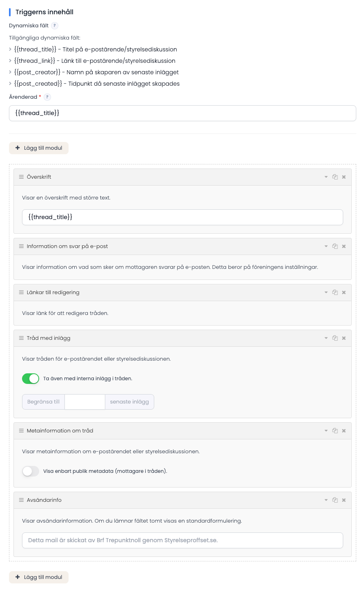This screenshot has height=592, width=364.
Task: Enable showing only public metadata
Action: (31, 471)
